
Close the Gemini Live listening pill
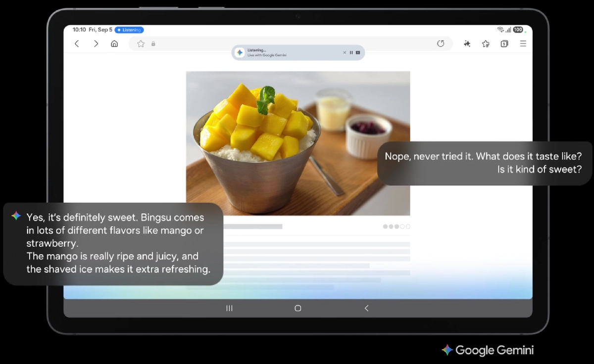345,52
